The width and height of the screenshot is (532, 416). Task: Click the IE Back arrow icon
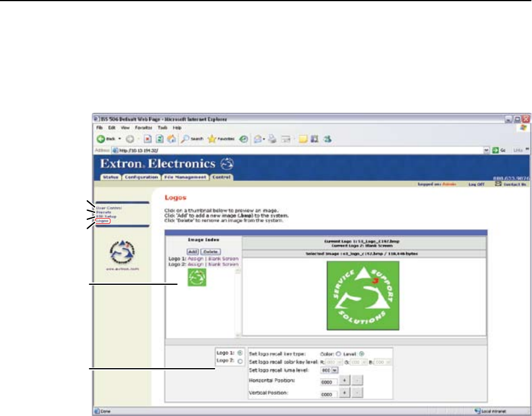[x=101, y=139]
